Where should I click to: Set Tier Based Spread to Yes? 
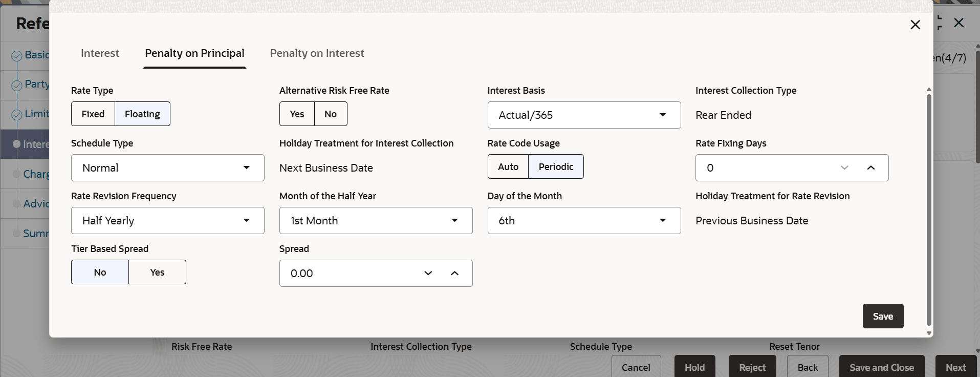click(157, 272)
